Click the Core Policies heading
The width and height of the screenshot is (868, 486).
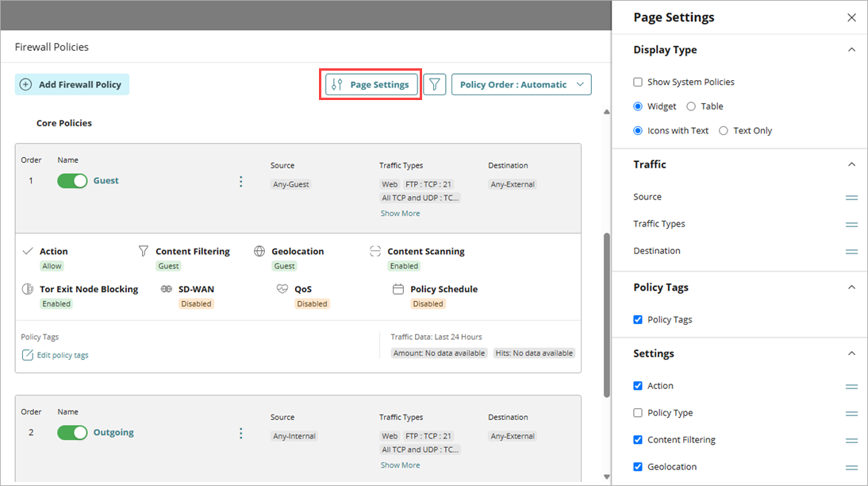(x=64, y=123)
